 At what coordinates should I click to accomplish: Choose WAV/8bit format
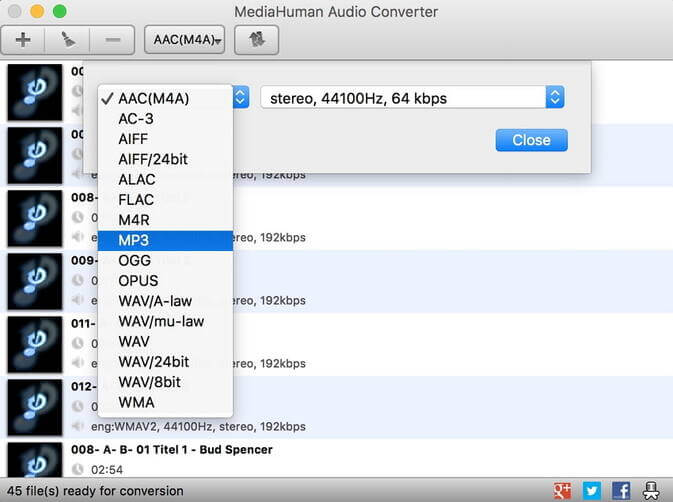click(165, 382)
